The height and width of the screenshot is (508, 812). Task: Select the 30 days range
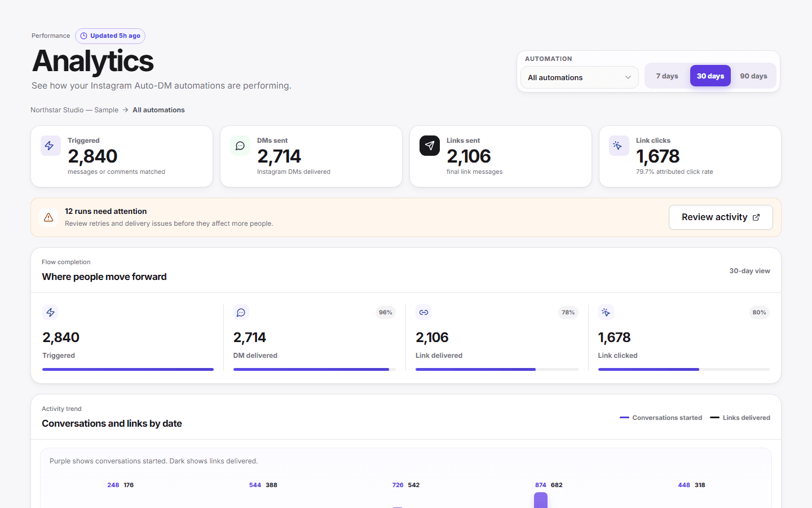pos(710,76)
